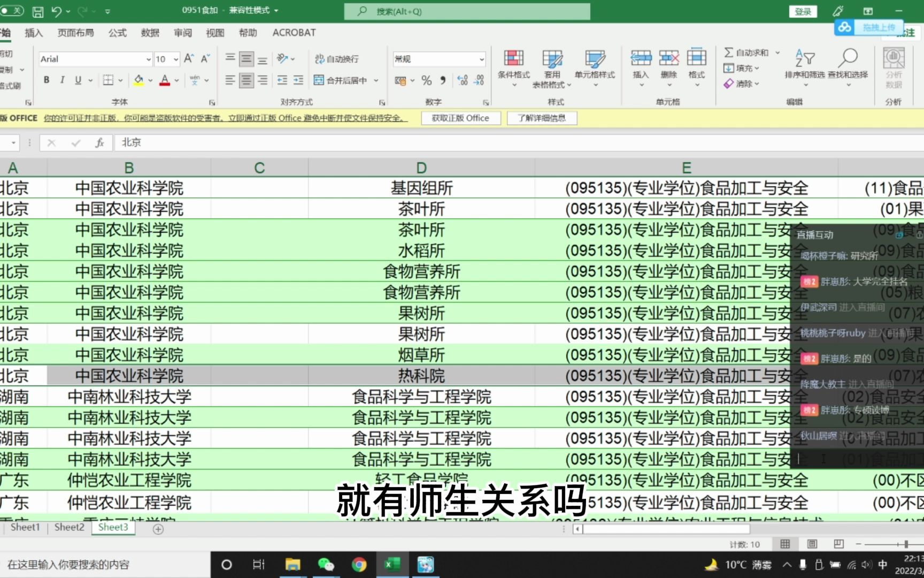Decrease decimal places icon
This screenshot has width=924, height=578.
point(479,81)
